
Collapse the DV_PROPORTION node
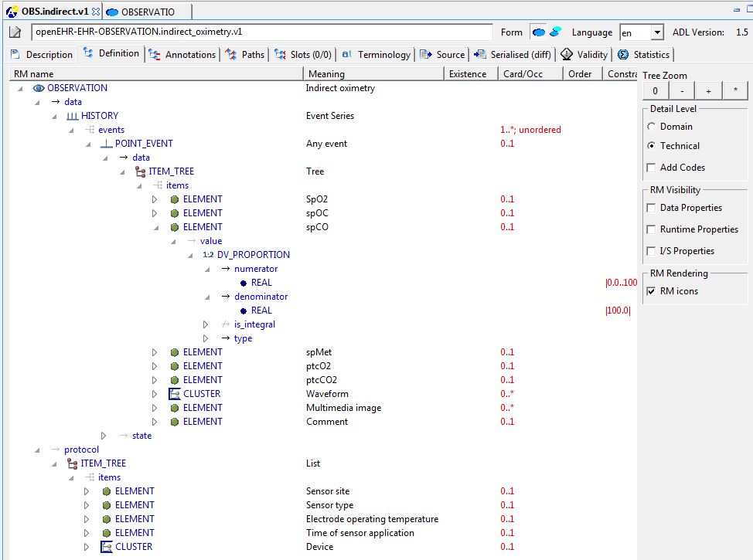[190, 256]
